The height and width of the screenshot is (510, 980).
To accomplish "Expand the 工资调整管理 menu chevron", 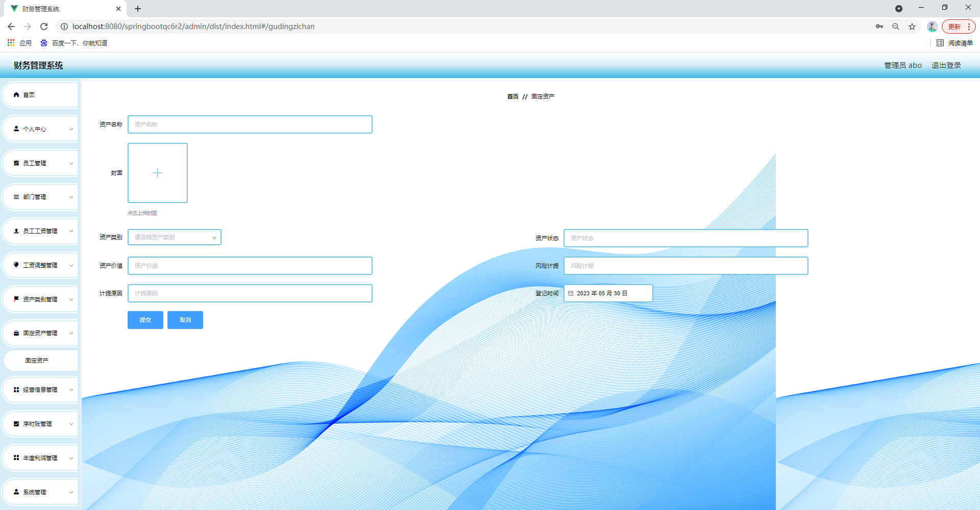I will [x=71, y=265].
